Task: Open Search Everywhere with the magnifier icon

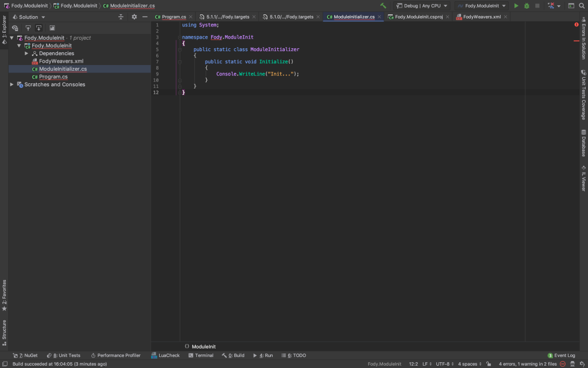Action: point(582,6)
